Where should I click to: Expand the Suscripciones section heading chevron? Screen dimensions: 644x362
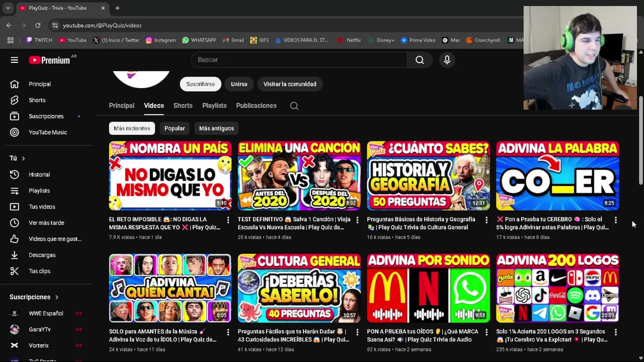coord(57,297)
